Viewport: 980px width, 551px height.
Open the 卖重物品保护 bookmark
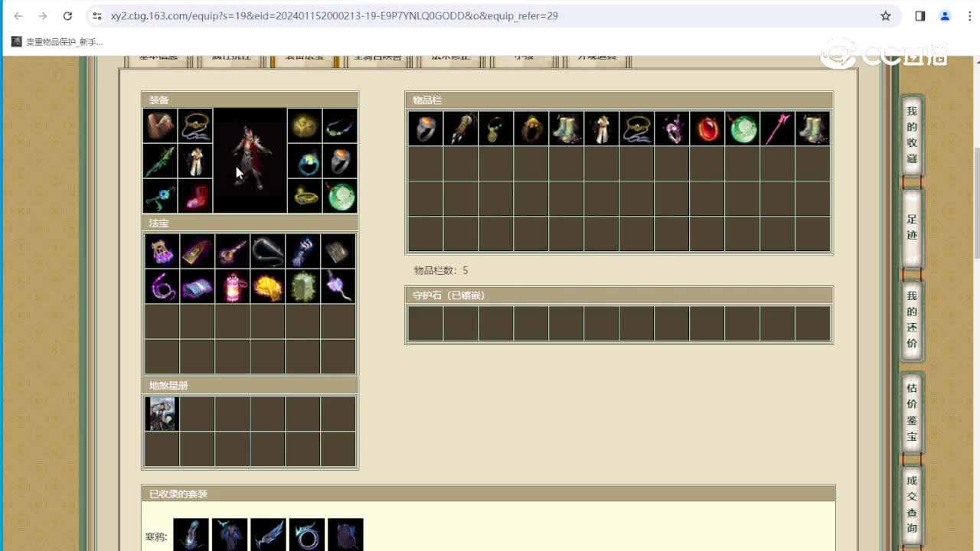coord(57,42)
